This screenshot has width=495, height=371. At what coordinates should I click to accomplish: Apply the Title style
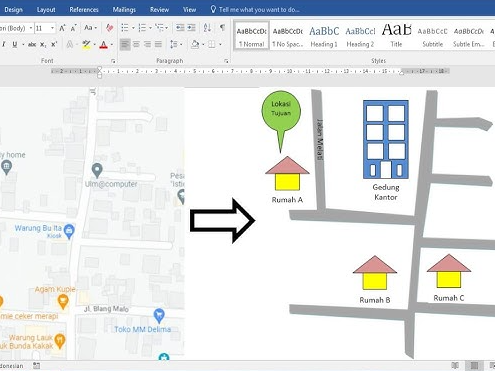[396, 36]
